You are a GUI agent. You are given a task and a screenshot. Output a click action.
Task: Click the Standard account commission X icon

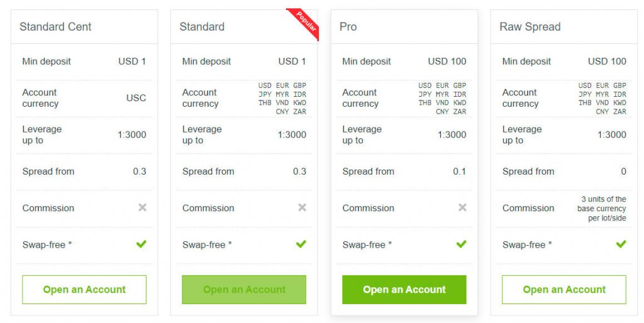pos(302,207)
